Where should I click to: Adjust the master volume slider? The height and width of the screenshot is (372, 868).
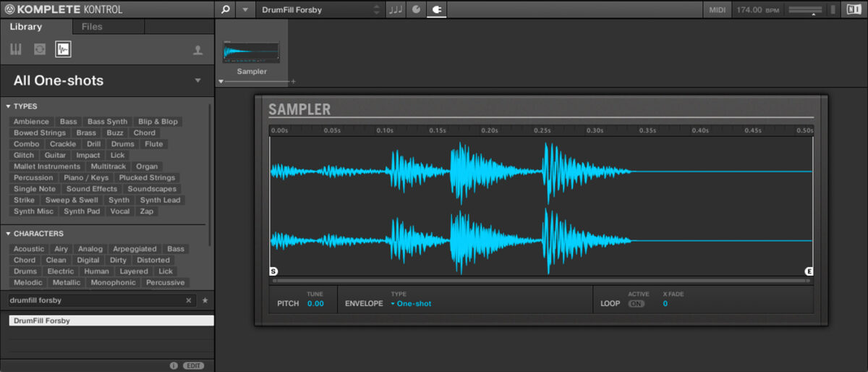click(x=805, y=9)
